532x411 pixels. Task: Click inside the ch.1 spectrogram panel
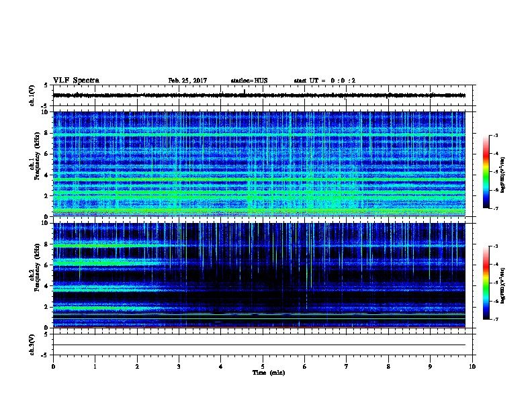click(259, 164)
